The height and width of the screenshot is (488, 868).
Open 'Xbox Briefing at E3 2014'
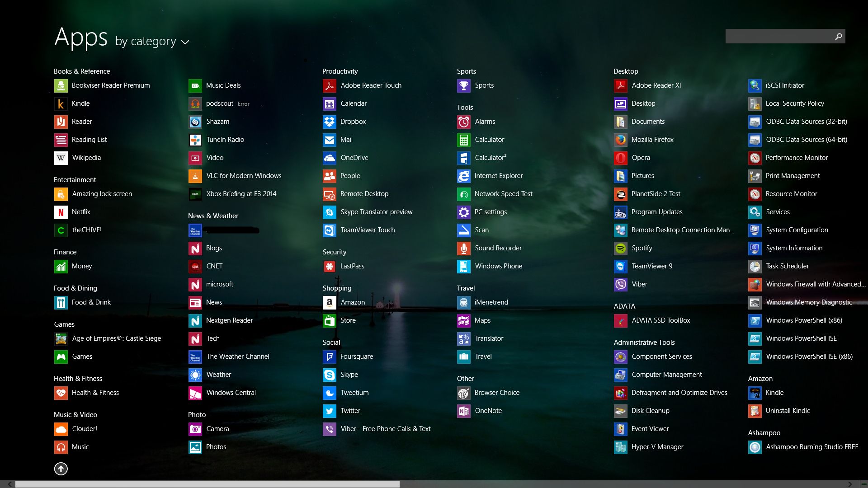[232, 194]
